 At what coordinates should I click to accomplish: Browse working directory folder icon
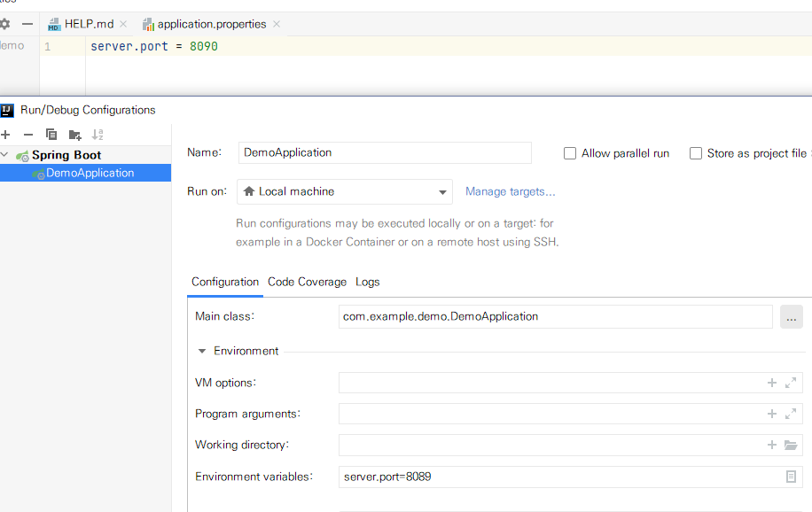790,445
